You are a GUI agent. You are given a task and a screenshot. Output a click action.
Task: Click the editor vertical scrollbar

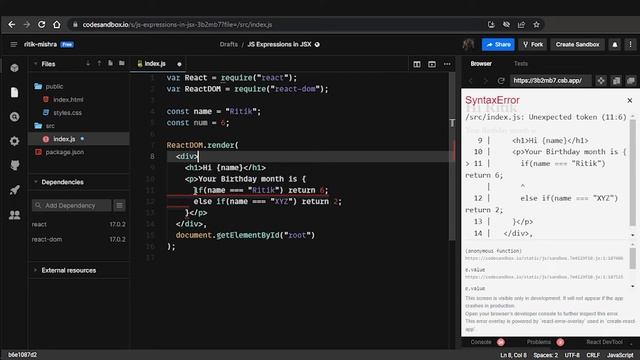click(452, 156)
